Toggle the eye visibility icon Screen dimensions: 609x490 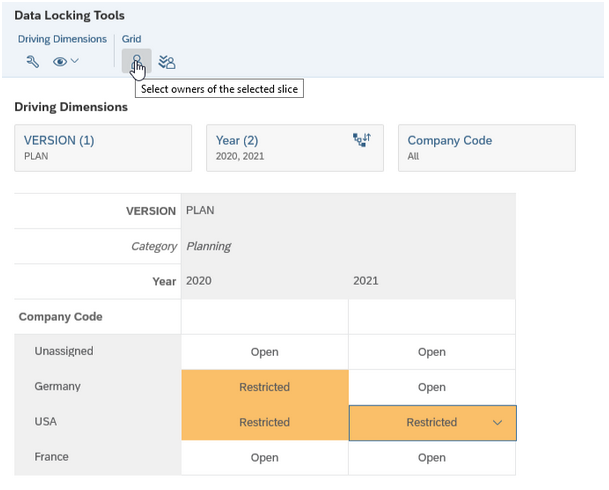click(x=59, y=62)
